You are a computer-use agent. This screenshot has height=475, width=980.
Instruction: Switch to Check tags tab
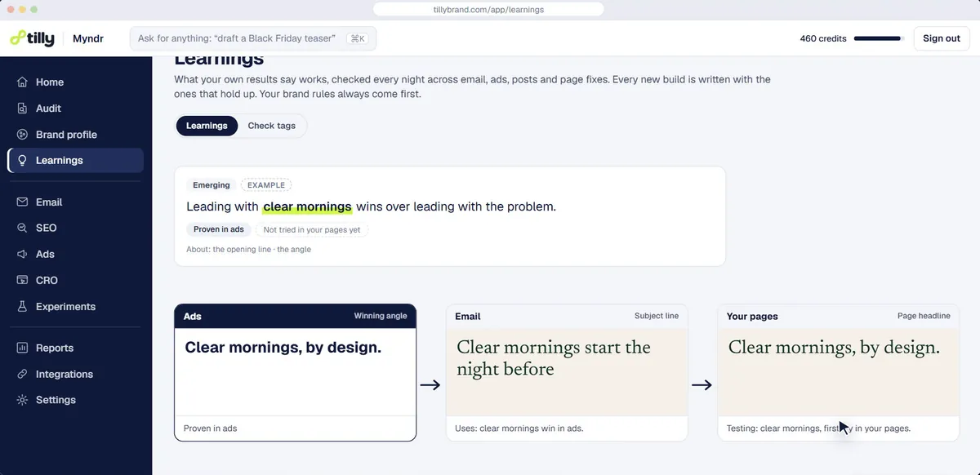pos(272,126)
